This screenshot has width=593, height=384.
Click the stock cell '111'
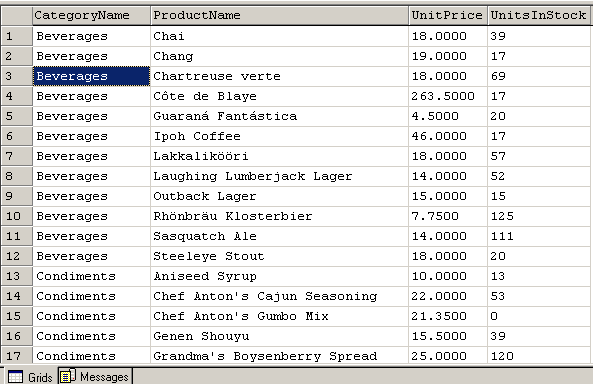click(x=539, y=236)
